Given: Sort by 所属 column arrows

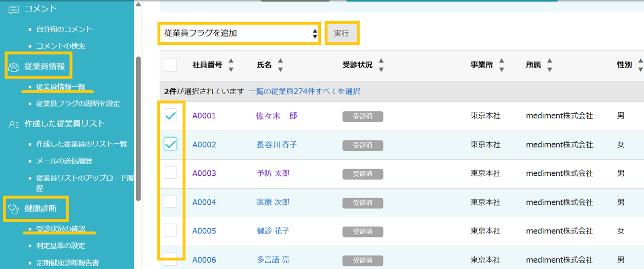Looking at the screenshot, I should pyautogui.click(x=549, y=65).
